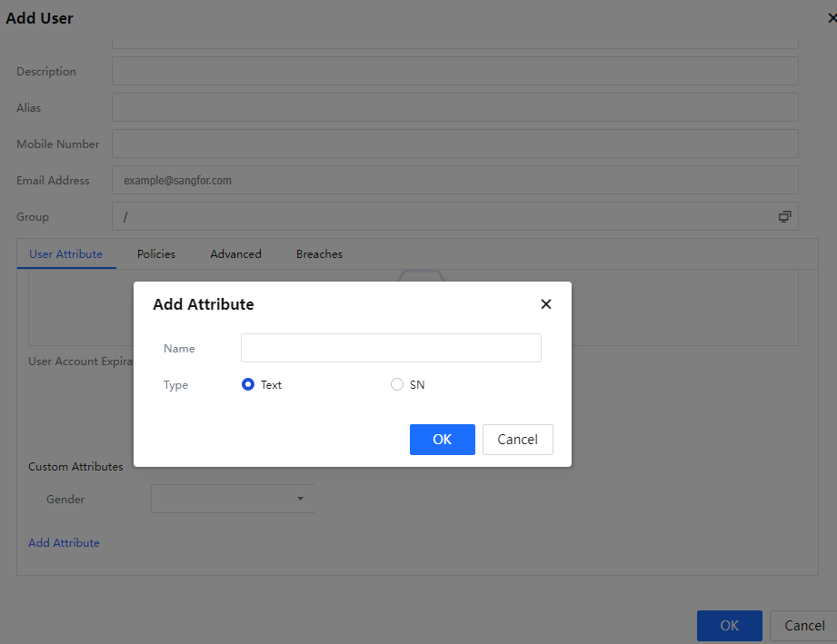Click the Add Attribute link
The width and height of the screenshot is (837, 644).
64,542
